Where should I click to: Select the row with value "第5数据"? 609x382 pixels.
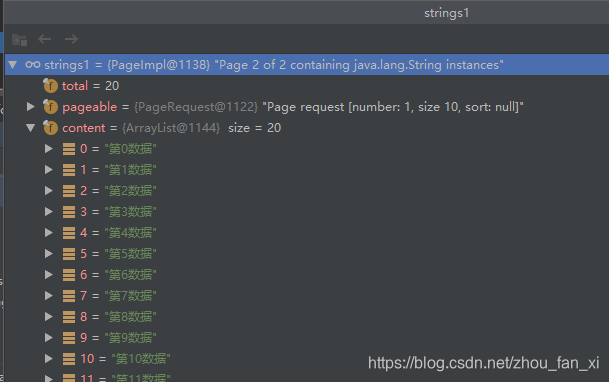tap(307, 253)
